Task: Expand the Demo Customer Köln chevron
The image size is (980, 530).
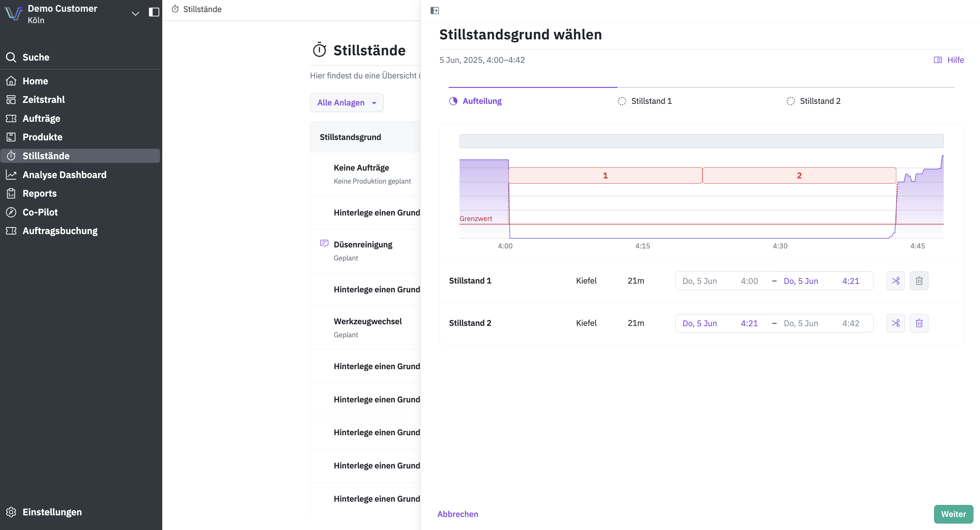Action: pyautogui.click(x=135, y=14)
